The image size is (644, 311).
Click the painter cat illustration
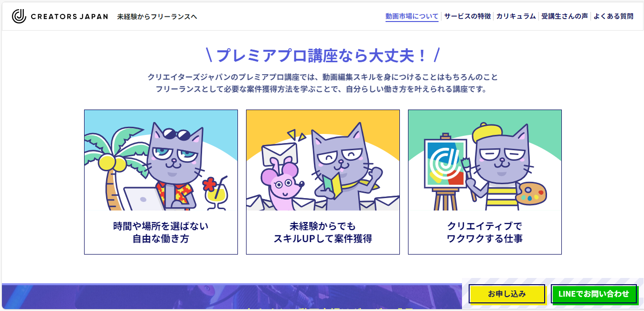coord(485,160)
